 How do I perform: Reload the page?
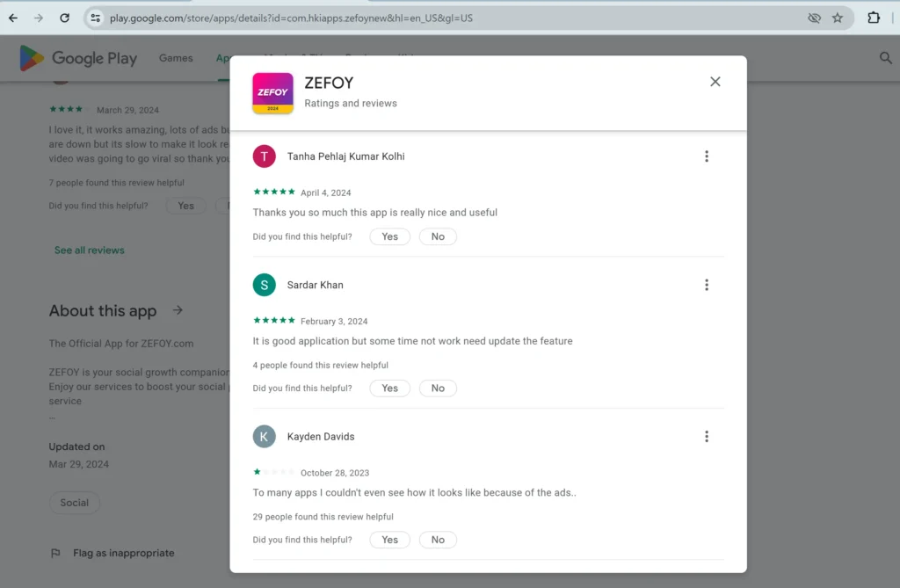(x=64, y=18)
